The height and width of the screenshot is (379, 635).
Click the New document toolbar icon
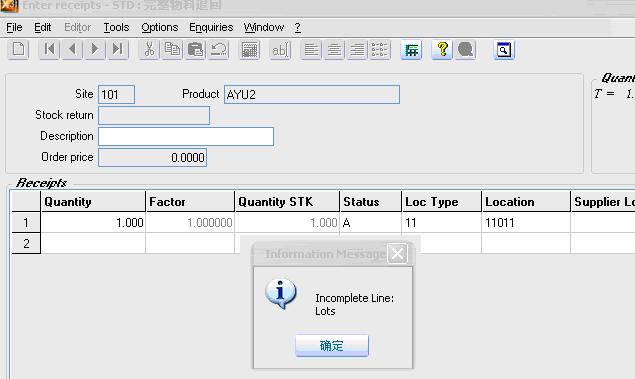click(x=19, y=50)
